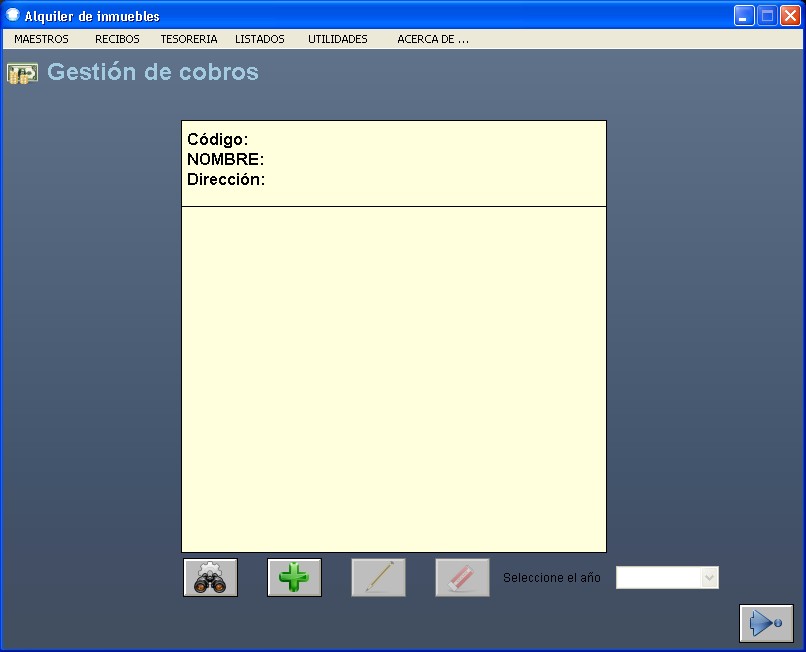
Task: Click the Dirección: label
Action: click(226, 179)
